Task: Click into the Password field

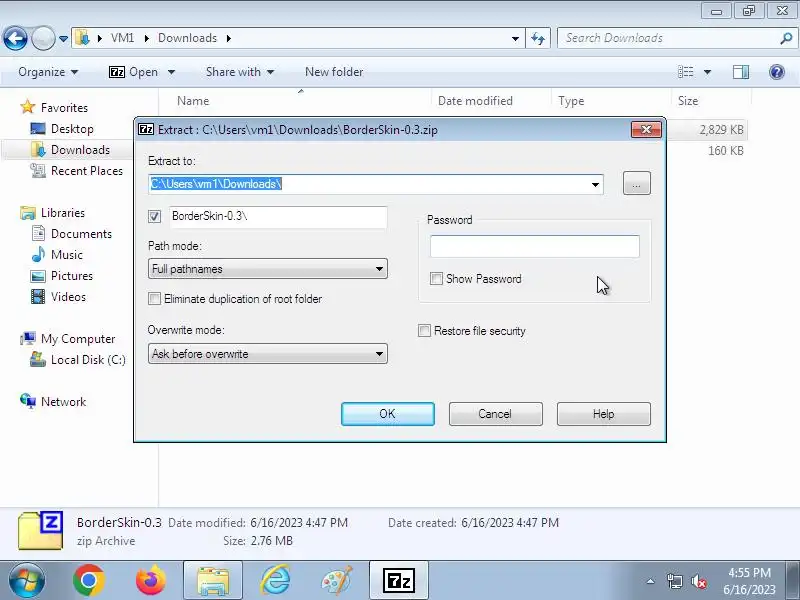Action: 534,246
